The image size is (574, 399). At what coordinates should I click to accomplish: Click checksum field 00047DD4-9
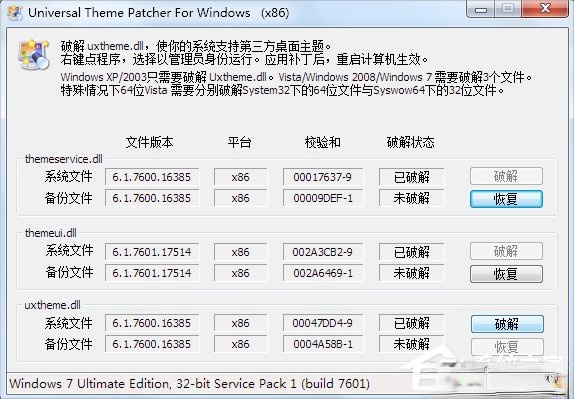323,323
